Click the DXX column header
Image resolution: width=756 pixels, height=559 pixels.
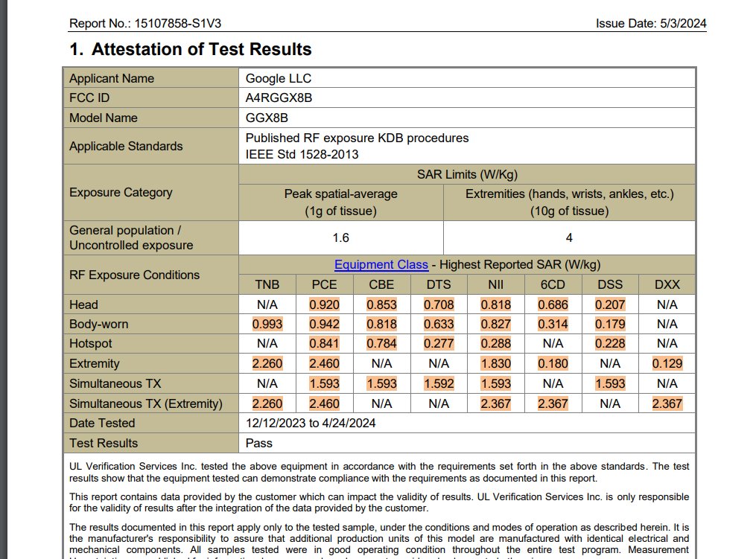[667, 284]
